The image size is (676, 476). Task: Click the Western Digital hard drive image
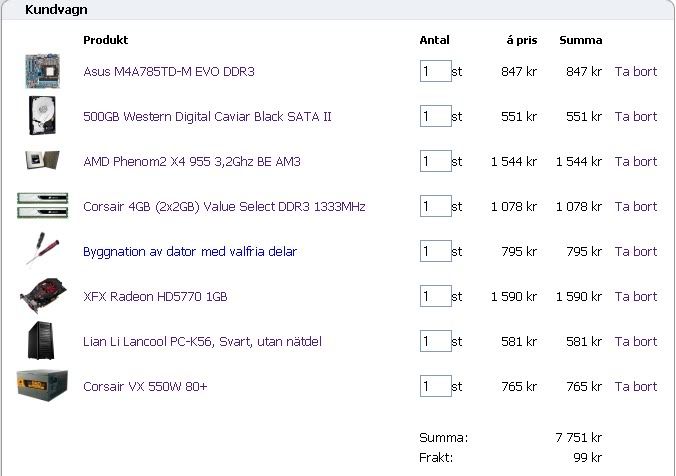(42, 116)
